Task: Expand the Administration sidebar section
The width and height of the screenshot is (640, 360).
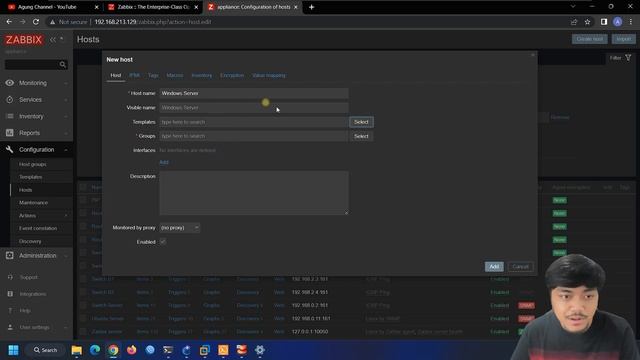Action: 36,256
